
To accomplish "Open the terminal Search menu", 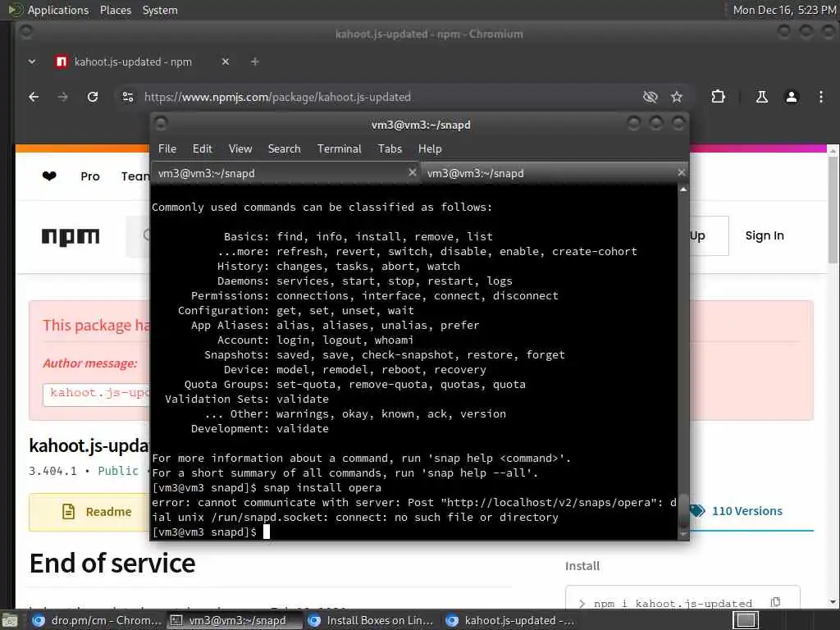I will 284,149.
